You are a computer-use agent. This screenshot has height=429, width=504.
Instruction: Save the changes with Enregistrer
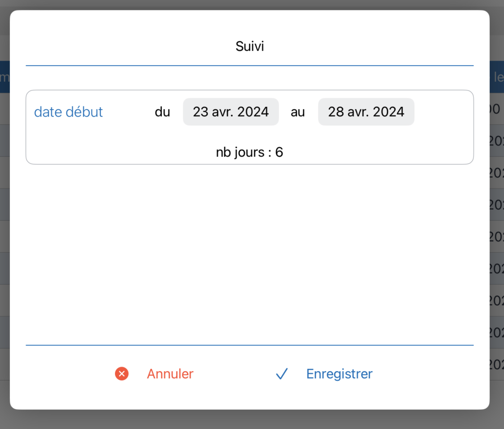coord(339,374)
